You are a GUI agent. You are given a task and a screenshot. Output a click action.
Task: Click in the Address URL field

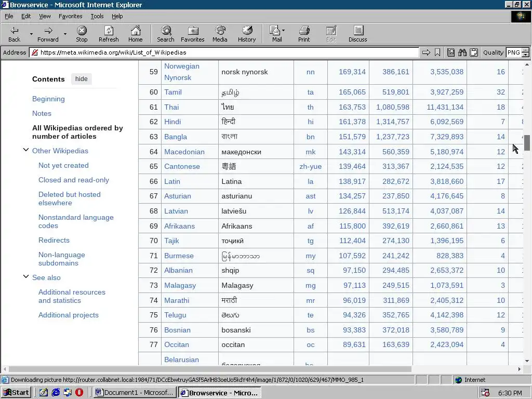click(224, 52)
